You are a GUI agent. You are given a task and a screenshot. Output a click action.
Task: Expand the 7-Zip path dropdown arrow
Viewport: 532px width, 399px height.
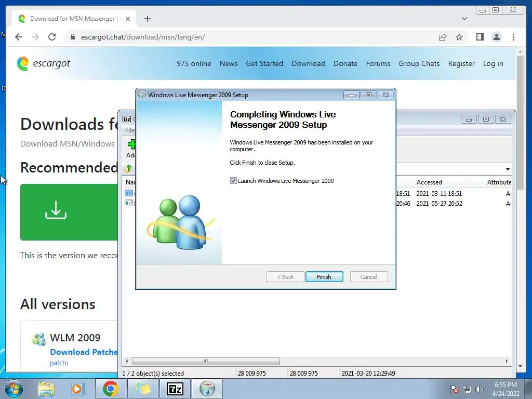coord(508,169)
